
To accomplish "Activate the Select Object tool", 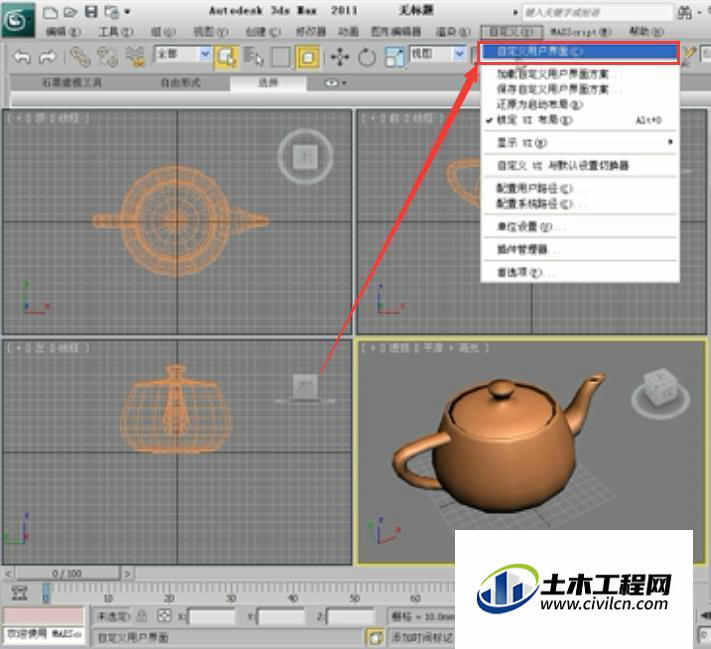I will coord(226,57).
